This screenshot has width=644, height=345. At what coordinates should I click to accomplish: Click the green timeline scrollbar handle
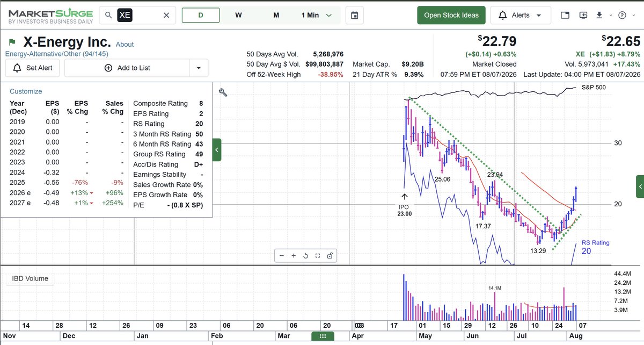coord(323,336)
